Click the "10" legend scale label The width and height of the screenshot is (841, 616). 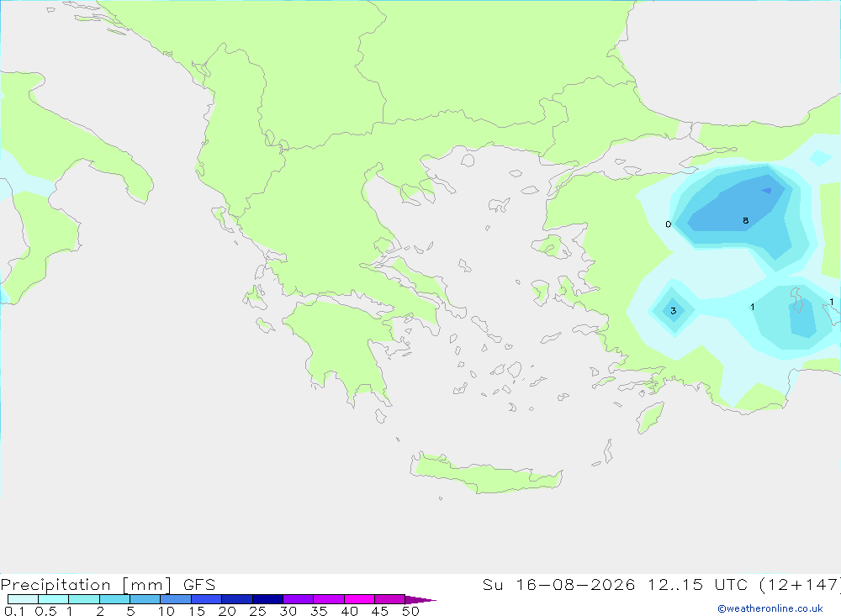(x=167, y=611)
